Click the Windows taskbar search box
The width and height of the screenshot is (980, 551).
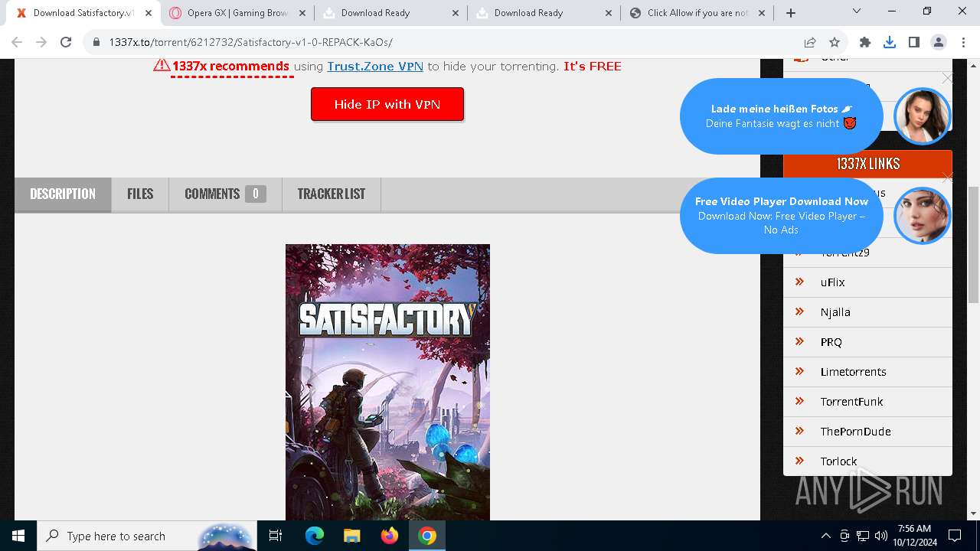[x=148, y=536]
